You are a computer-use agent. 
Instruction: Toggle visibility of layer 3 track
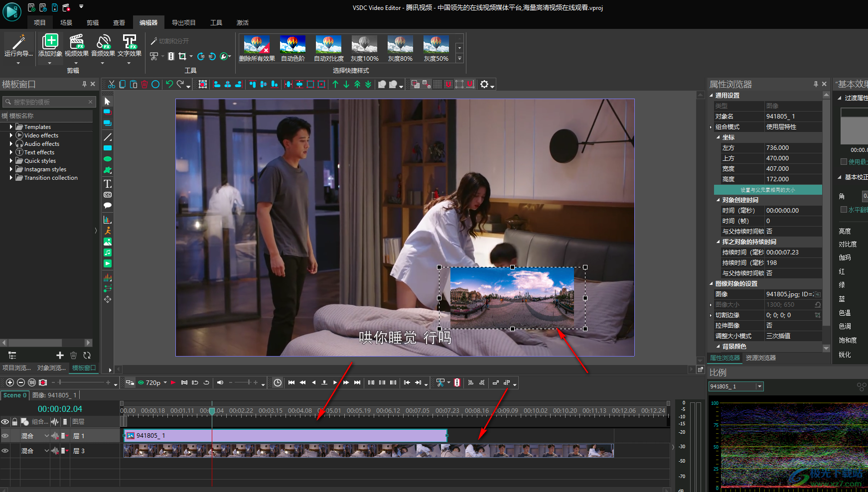point(5,451)
